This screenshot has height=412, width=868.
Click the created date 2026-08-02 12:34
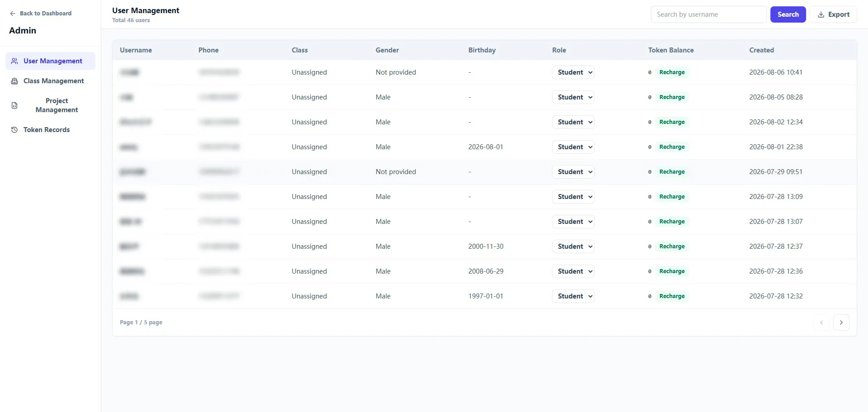click(776, 122)
